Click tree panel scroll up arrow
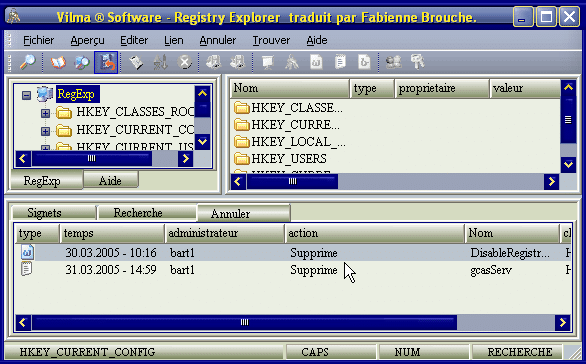The image size is (586, 364). [x=203, y=93]
